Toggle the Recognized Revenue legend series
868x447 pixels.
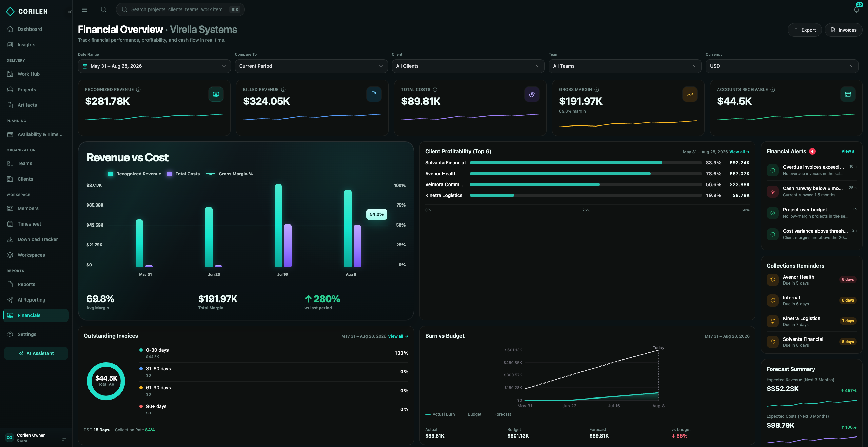point(135,174)
